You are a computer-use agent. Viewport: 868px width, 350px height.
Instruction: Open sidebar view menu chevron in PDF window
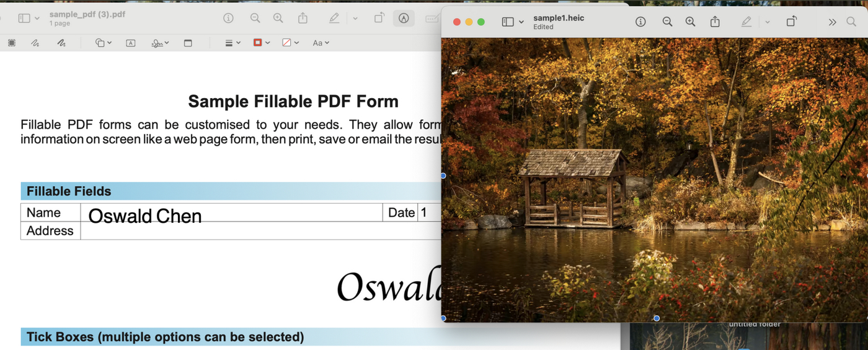[37, 19]
